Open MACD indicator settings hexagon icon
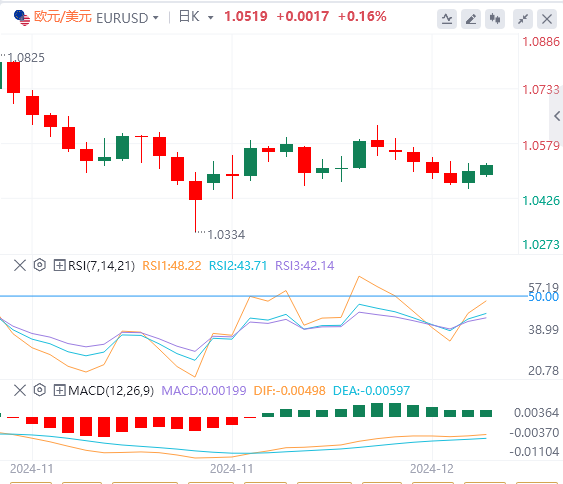The image size is (563, 484). click(40, 390)
